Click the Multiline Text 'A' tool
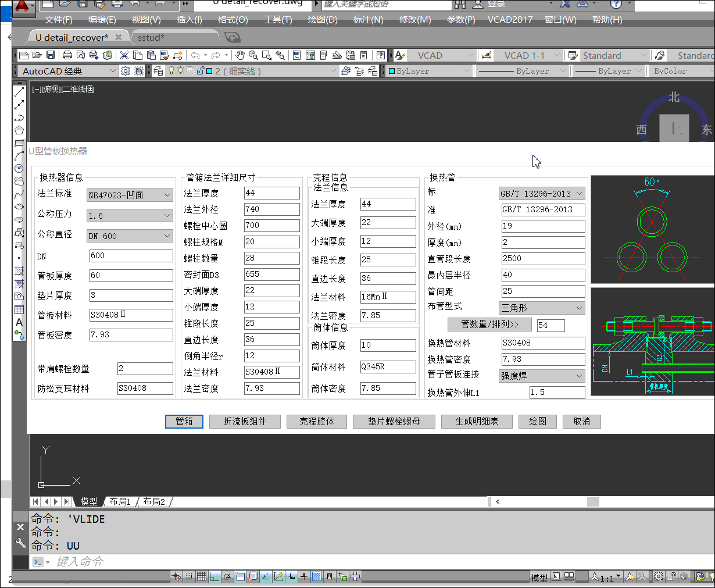This screenshot has width=715, height=588. point(19,322)
